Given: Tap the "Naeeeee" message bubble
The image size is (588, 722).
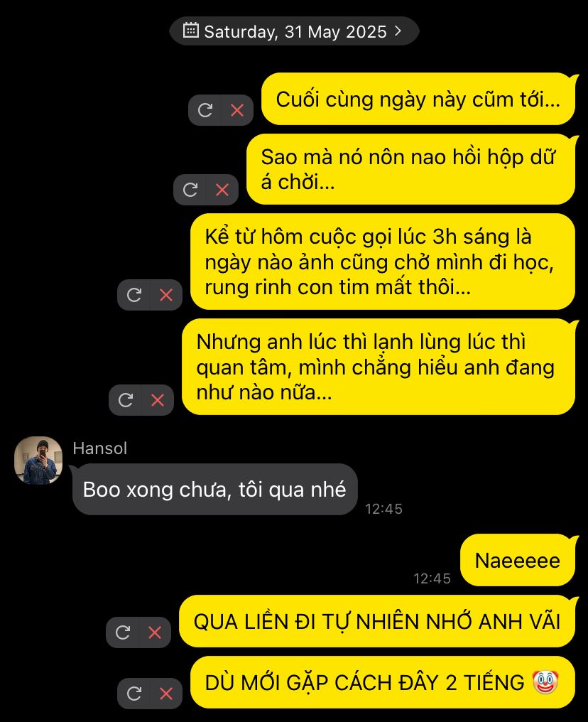Looking at the screenshot, I should [518, 560].
